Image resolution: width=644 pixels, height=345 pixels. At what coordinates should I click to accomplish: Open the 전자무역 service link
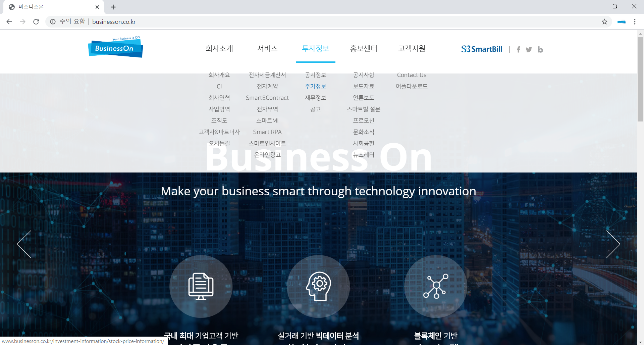[267, 109]
